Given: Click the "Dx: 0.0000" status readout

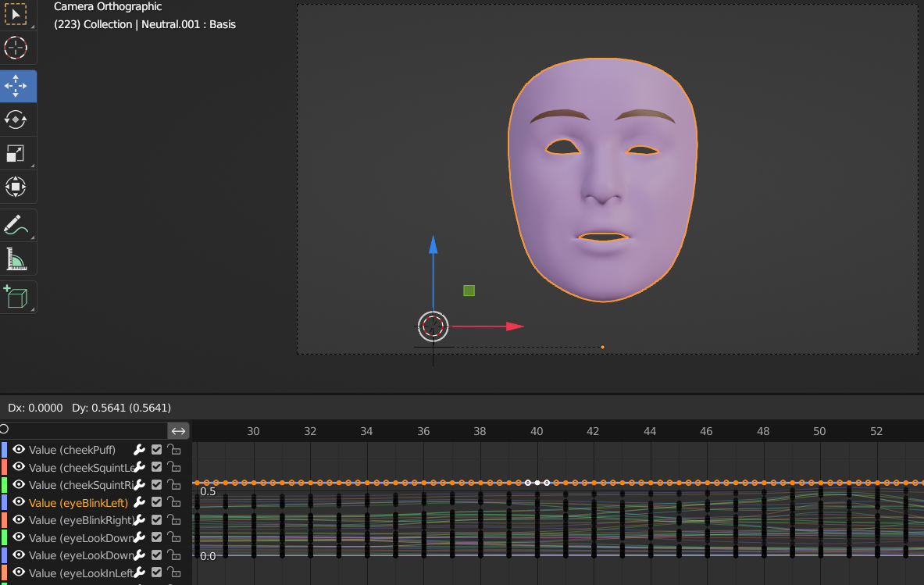Looking at the screenshot, I should pyautogui.click(x=35, y=408).
